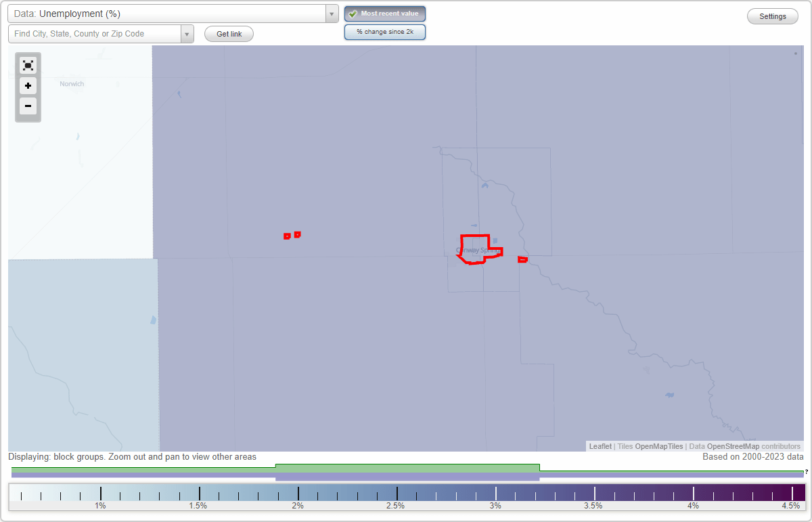812x522 pixels.
Task: Click the green checkmark on Most recent value
Action: point(354,13)
